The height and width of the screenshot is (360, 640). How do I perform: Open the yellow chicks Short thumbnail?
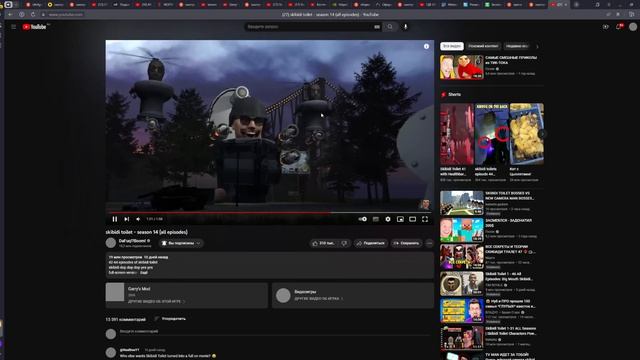click(527, 134)
